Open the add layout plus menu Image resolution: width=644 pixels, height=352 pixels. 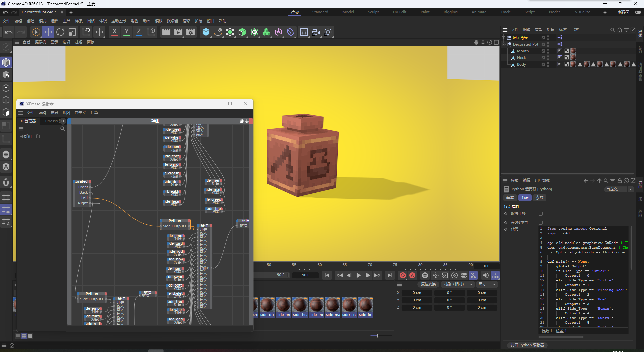[605, 12]
